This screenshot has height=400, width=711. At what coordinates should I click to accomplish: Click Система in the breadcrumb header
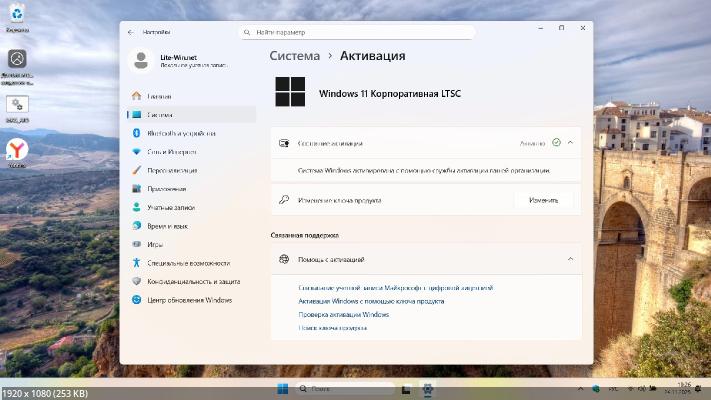295,56
